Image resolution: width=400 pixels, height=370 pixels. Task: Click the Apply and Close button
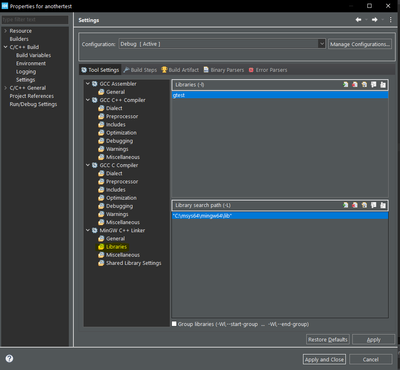click(x=324, y=360)
